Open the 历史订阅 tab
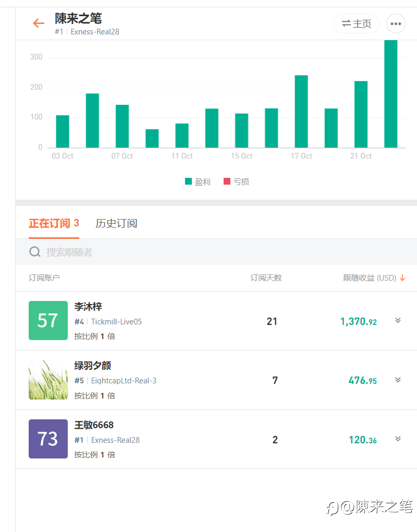 pyautogui.click(x=116, y=223)
